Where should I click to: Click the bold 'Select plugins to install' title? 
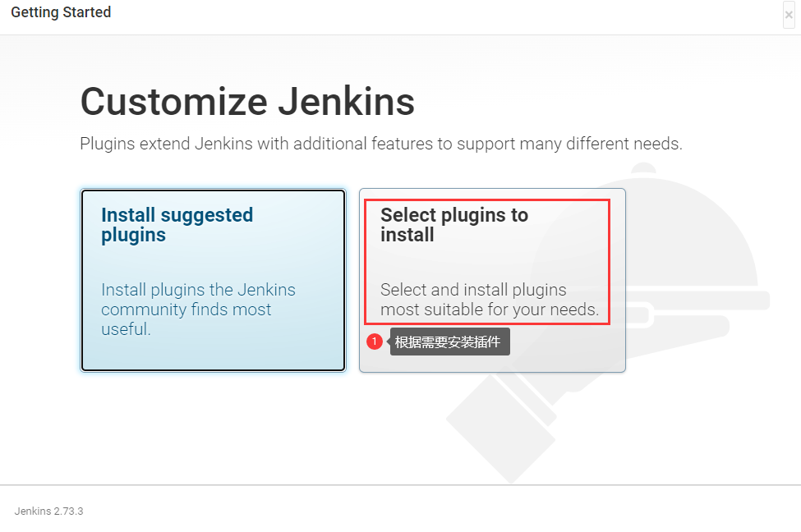(x=454, y=225)
